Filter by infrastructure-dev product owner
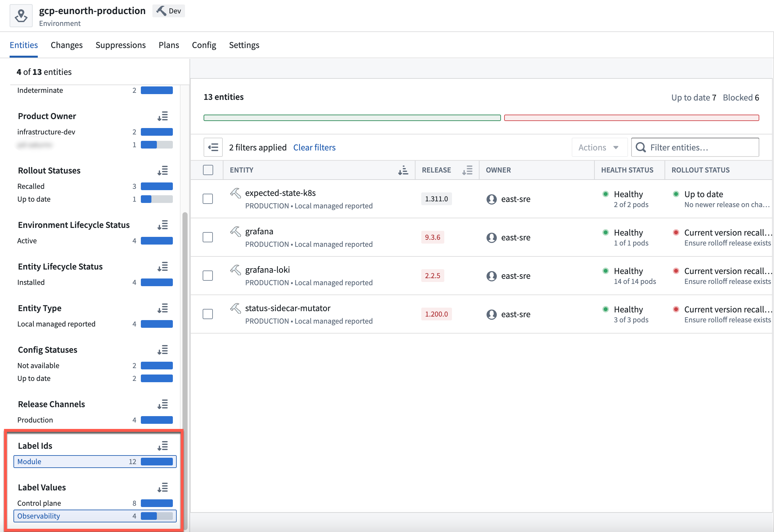 95,132
